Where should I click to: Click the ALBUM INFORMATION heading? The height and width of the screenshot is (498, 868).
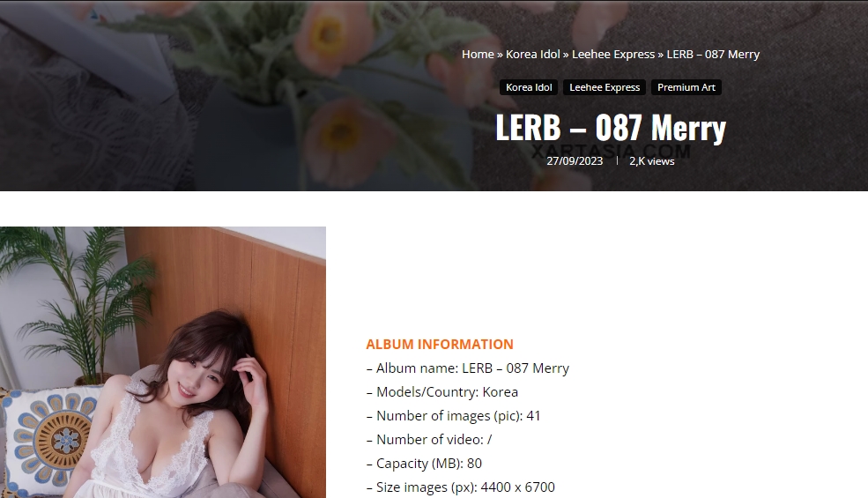click(440, 344)
